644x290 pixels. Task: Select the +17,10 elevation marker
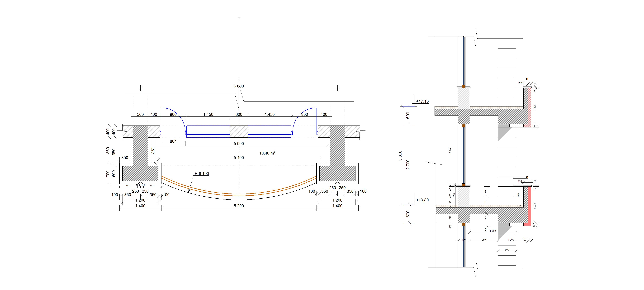422,101
